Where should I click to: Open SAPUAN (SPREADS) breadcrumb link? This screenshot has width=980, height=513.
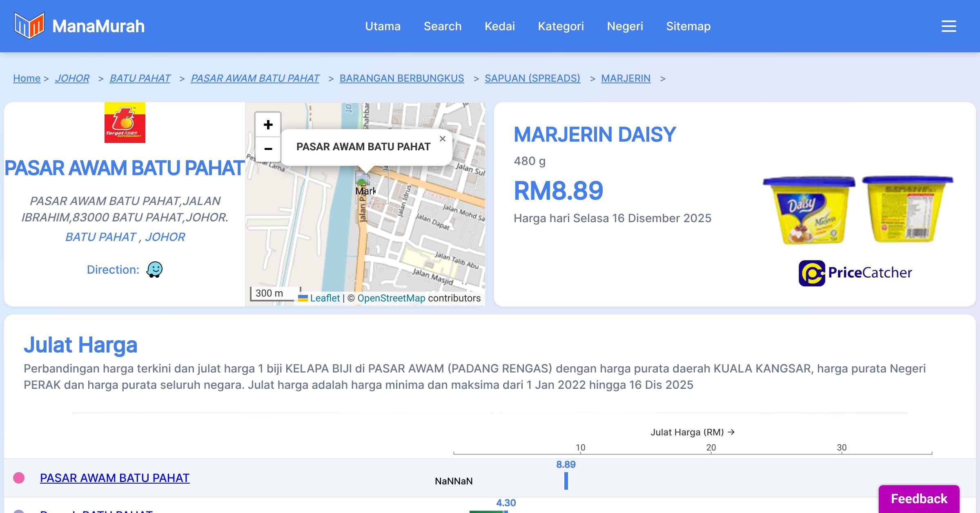pos(532,78)
